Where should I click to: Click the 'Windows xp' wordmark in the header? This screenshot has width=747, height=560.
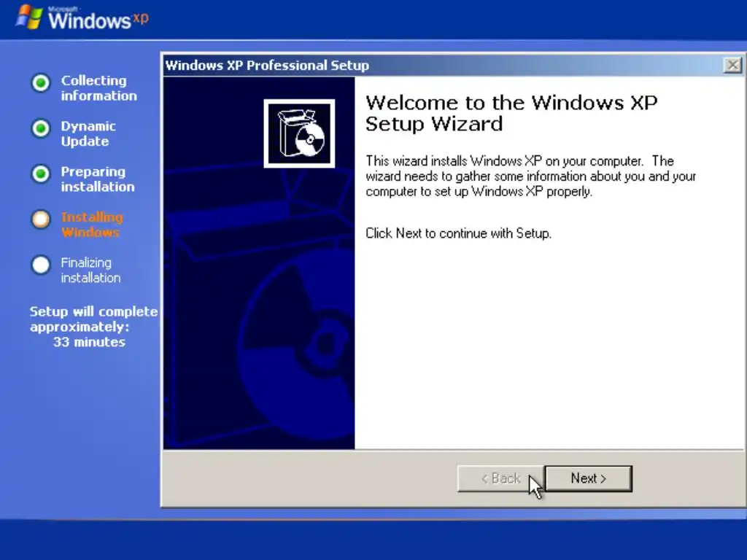[98, 20]
